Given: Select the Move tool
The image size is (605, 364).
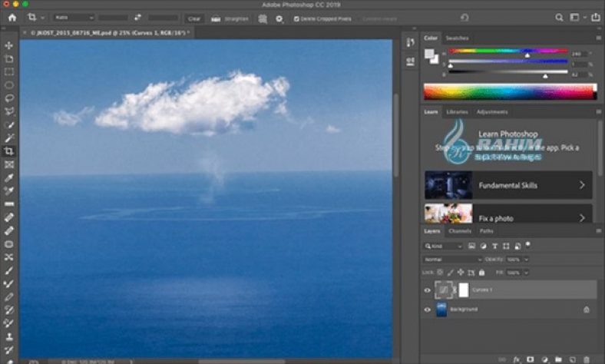Looking at the screenshot, I should [9, 45].
